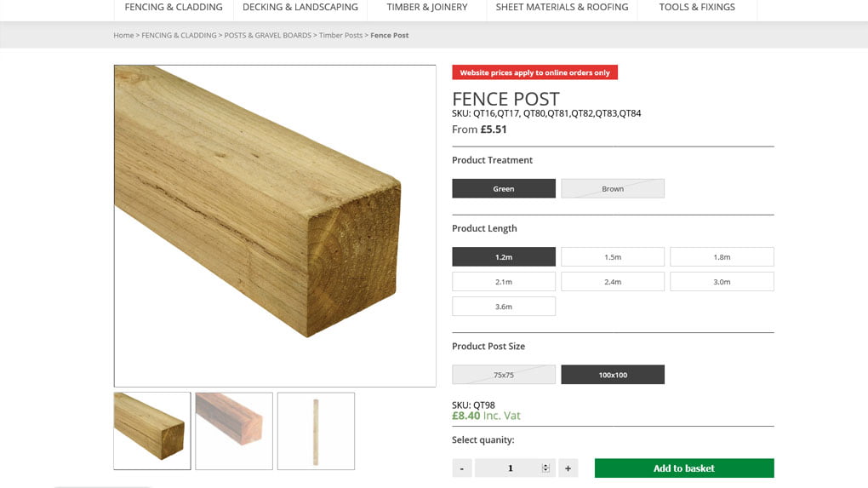The image size is (868, 488).
Task: Click the quantity spinner arrows
Action: pyautogui.click(x=545, y=468)
